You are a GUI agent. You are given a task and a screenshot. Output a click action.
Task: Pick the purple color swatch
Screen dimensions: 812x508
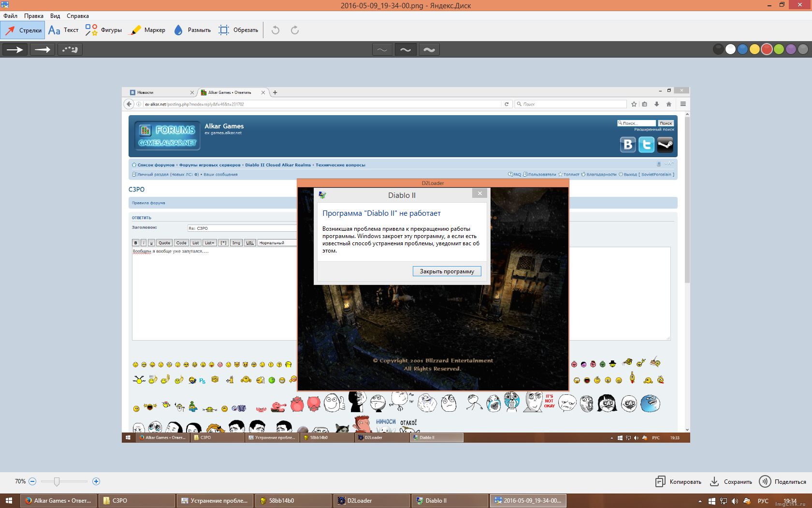pyautogui.click(x=791, y=49)
